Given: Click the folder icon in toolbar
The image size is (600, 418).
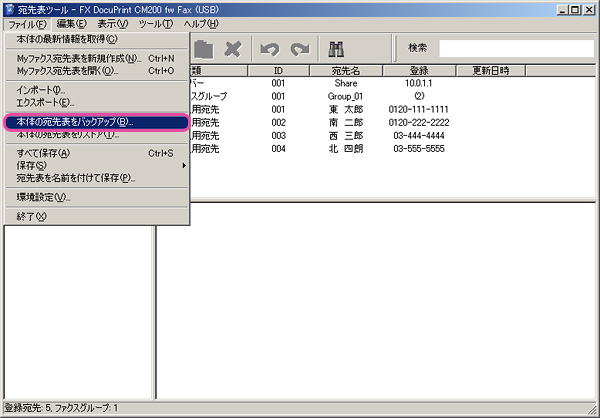Looking at the screenshot, I should click(203, 47).
